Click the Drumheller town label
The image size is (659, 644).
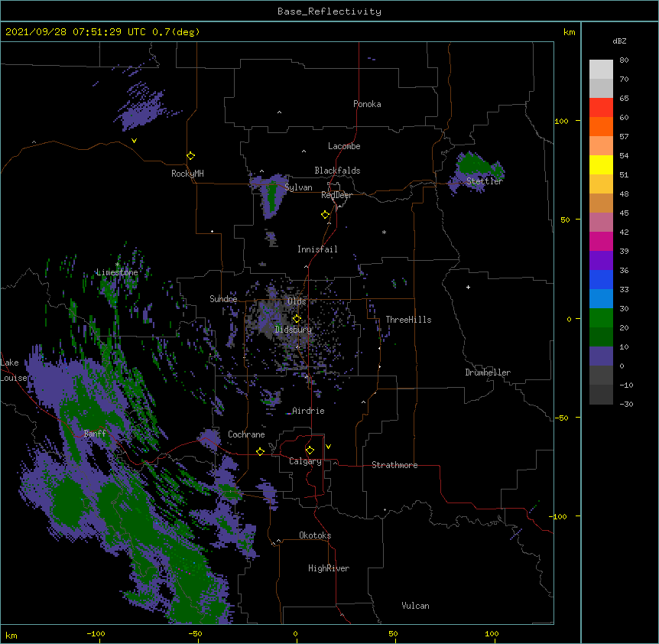488,372
